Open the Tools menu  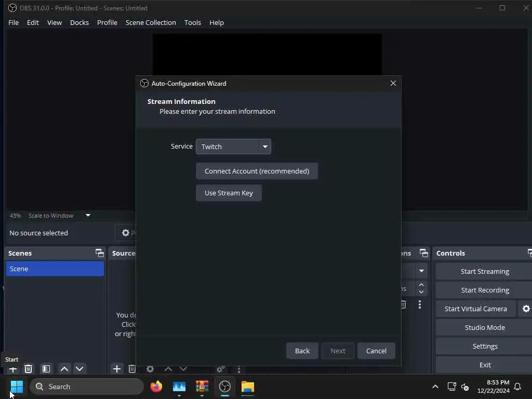pyautogui.click(x=193, y=22)
